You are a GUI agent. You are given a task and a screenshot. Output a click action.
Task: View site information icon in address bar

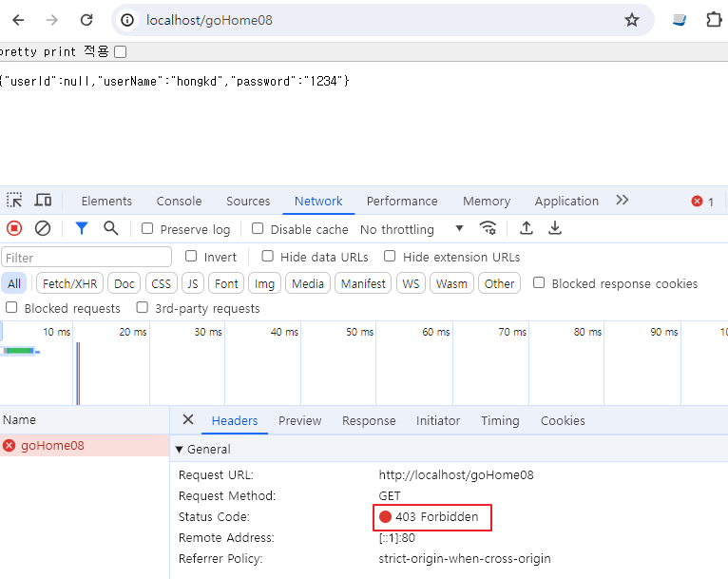point(127,20)
